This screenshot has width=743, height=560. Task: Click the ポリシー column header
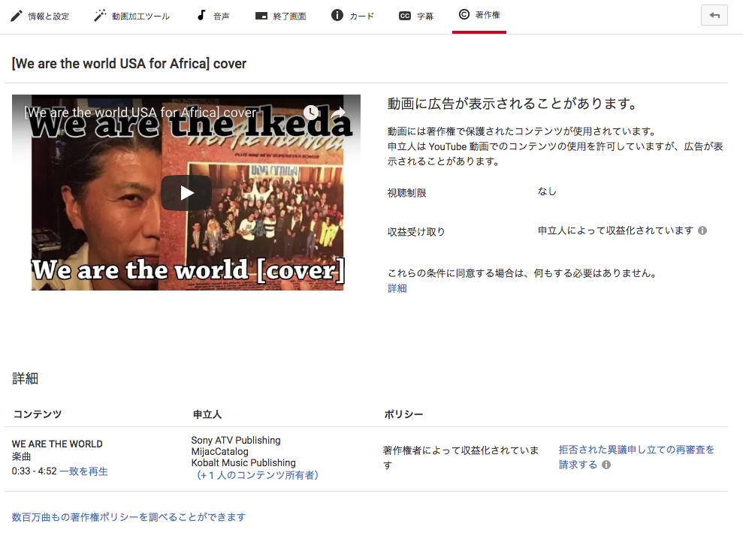point(403,414)
